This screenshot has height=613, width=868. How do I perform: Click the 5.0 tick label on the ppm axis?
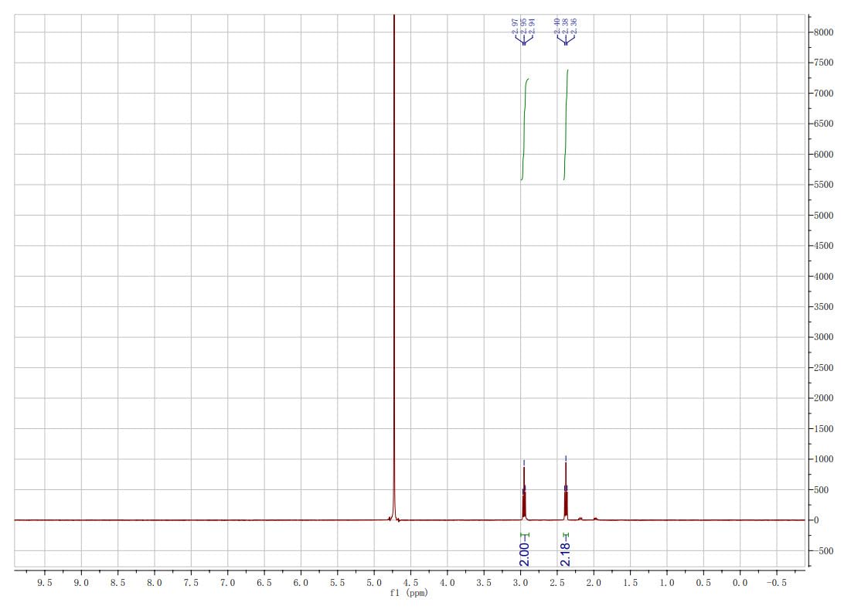click(374, 583)
